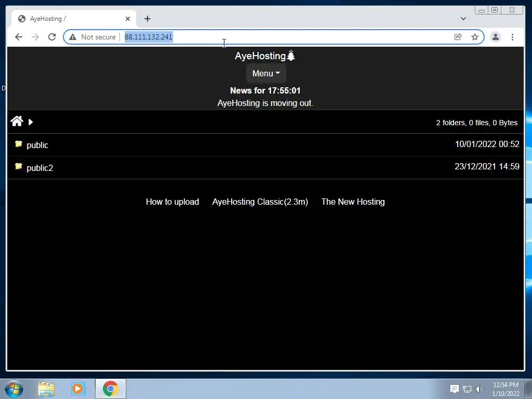Close the AyeHosting tab
The height and width of the screenshot is (399, 532).
click(x=128, y=19)
